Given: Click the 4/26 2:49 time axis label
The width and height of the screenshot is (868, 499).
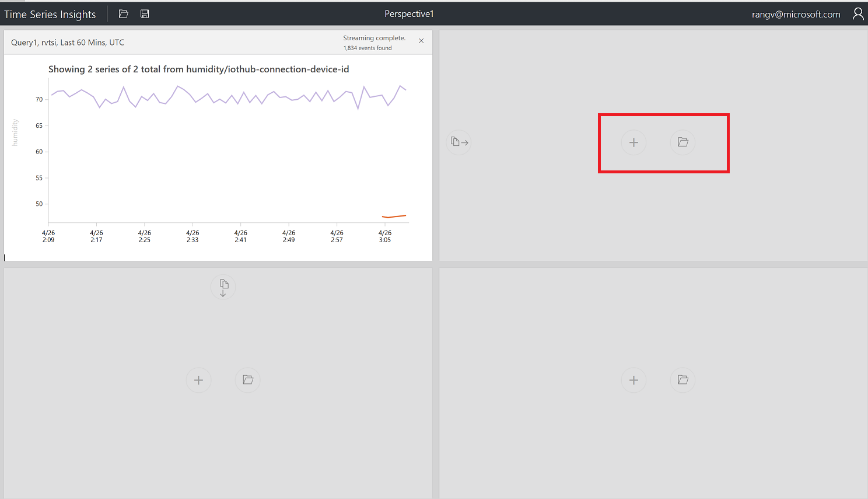Looking at the screenshot, I should click(x=289, y=236).
